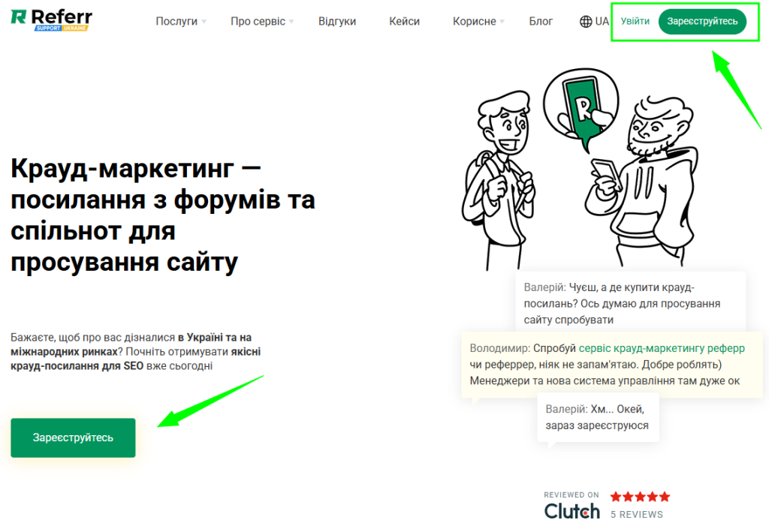Click the Support Ukraine badge under logo
The image size is (769, 532).
[62, 28]
